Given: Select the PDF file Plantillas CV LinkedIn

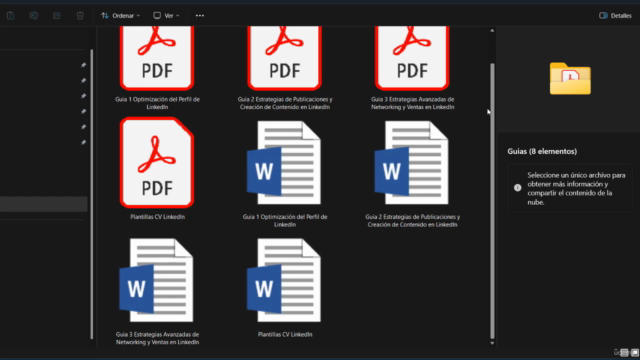Looking at the screenshot, I should [x=157, y=169].
